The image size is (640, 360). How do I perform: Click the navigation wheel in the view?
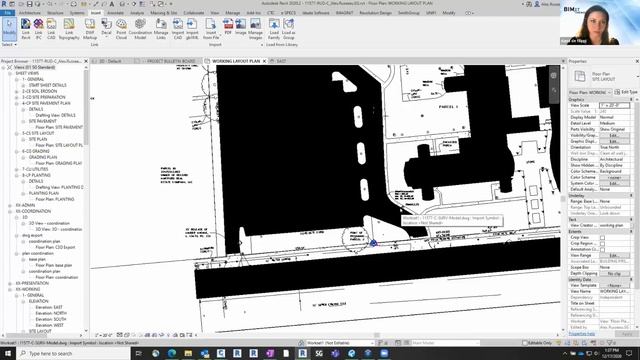click(x=553, y=76)
